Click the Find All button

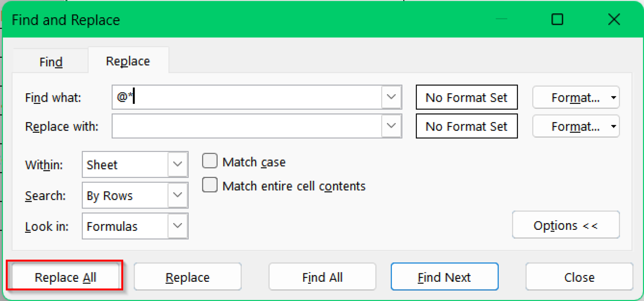point(322,277)
